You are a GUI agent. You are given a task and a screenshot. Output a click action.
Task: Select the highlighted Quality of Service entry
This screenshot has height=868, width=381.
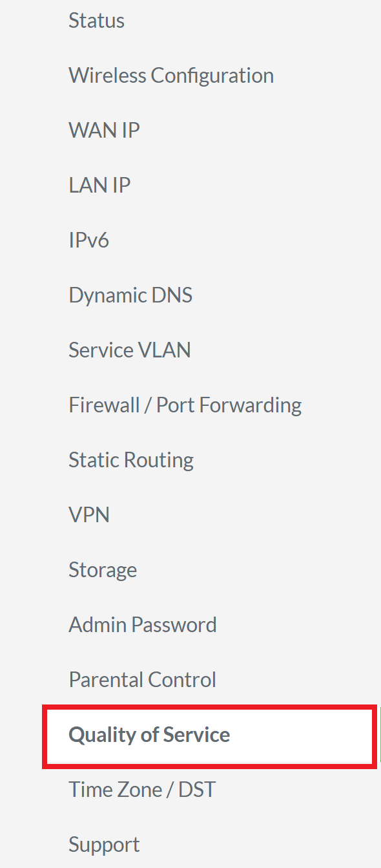tap(149, 735)
